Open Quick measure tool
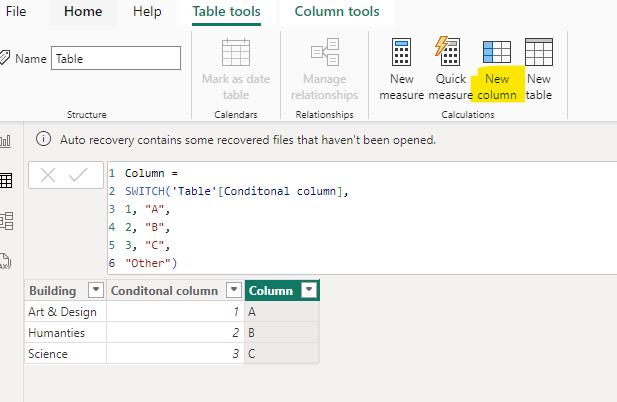The image size is (617, 402). coord(451,70)
